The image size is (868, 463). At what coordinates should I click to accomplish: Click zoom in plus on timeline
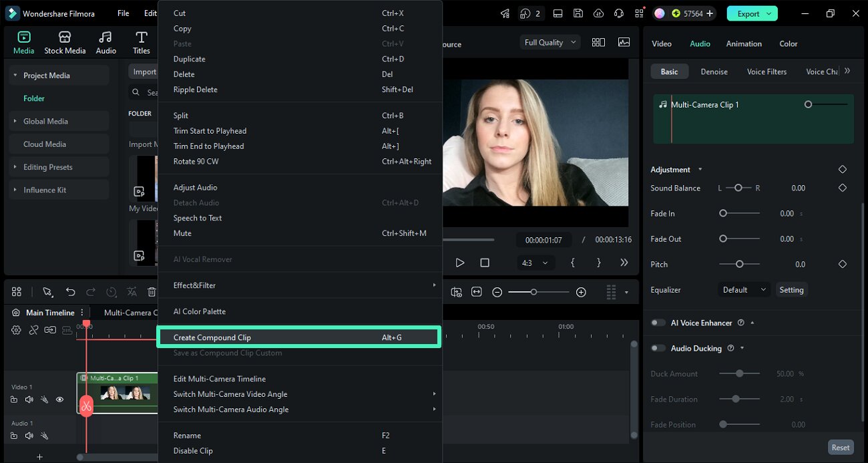pos(581,292)
